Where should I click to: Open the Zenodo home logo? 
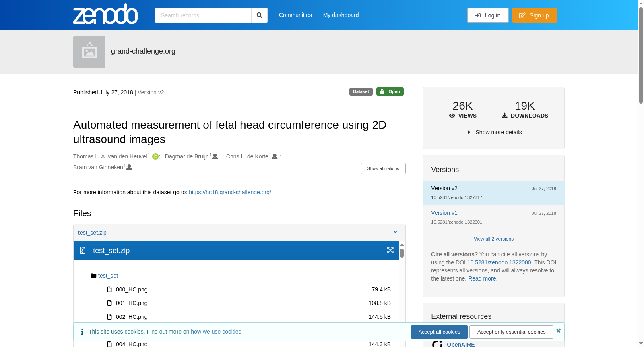pyautogui.click(x=105, y=15)
